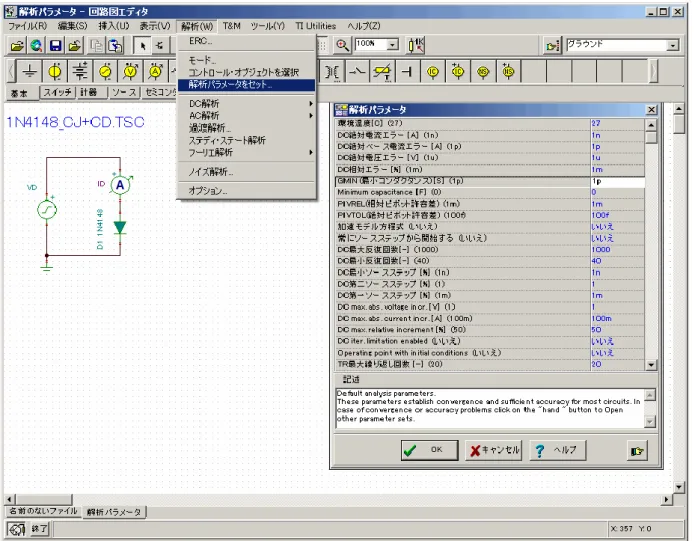Screen dimensions: 695x541
Task: Expand the フーリエ解析 submenu
Action: click(246, 152)
